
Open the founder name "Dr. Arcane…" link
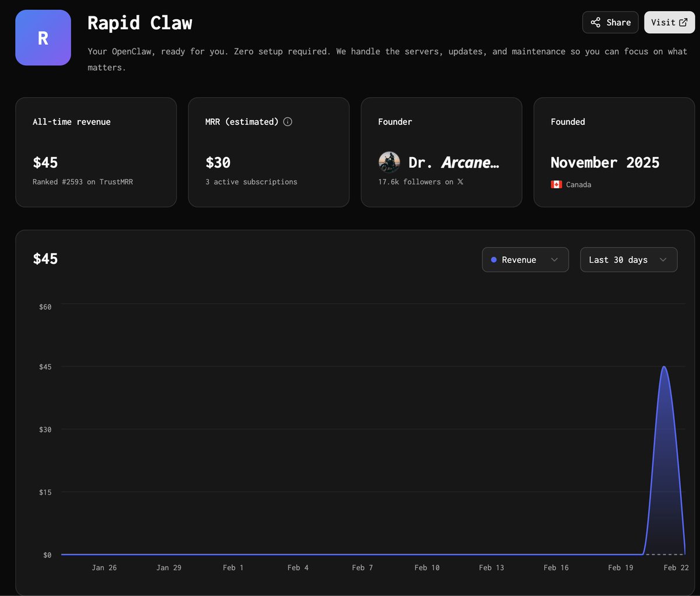[x=454, y=162]
